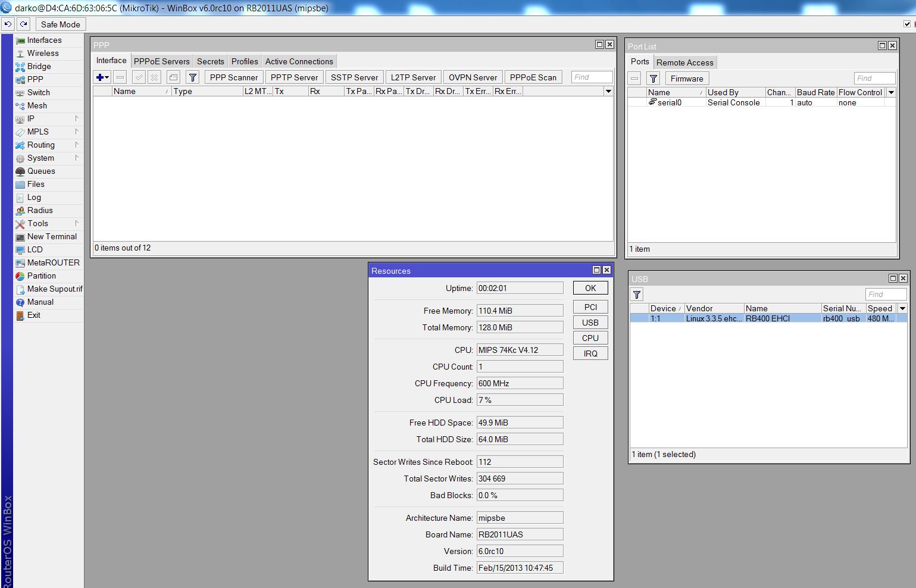Switch to the Remote Access tab
Image resolution: width=916 pixels, height=588 pixels.
(684, 62)
